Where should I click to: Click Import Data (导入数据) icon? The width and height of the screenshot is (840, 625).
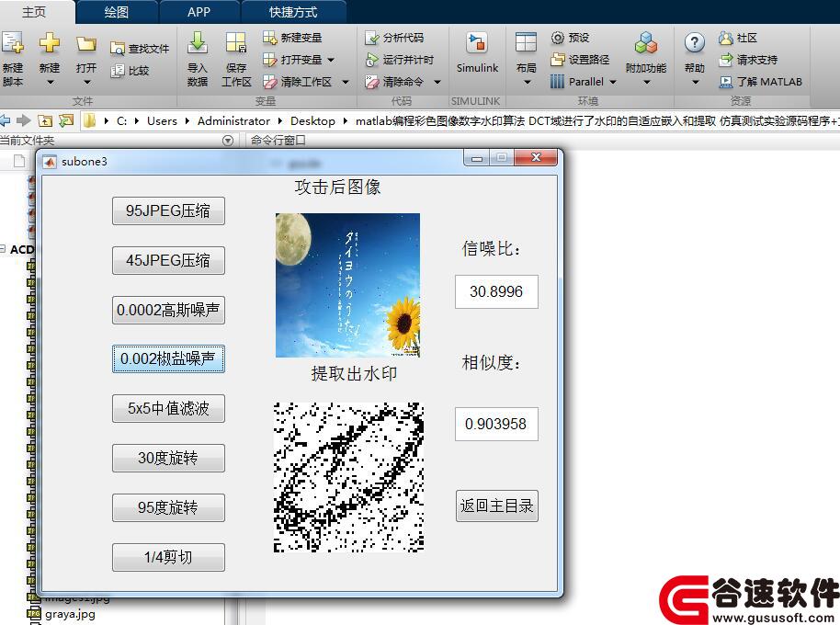tap(198, 43)
